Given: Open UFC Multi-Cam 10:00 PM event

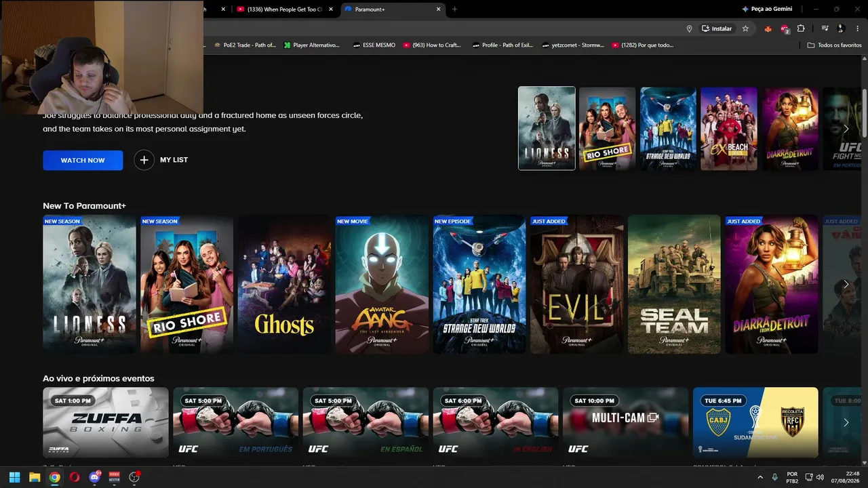Looking at the screenshot, I should pos(626,422).
